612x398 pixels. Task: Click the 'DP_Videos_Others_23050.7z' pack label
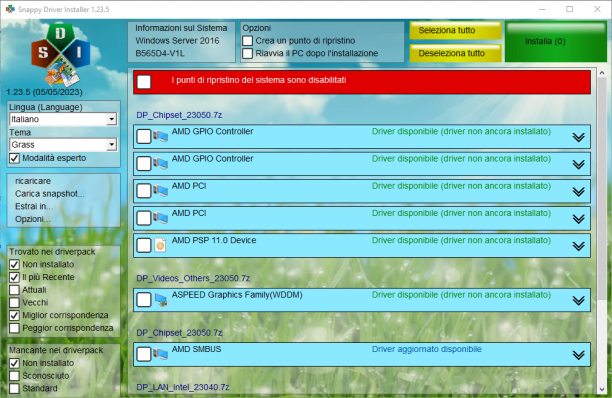tap(193, 278)
